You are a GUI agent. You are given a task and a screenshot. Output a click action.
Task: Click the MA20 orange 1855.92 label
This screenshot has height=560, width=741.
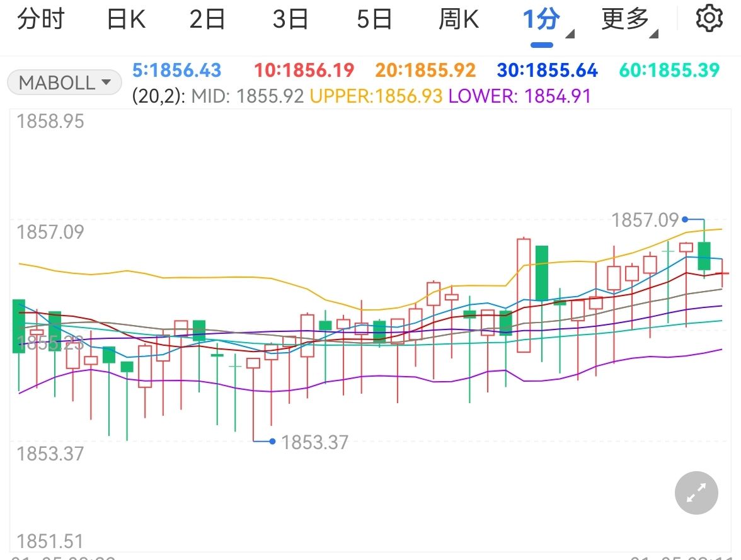(425, 70)
